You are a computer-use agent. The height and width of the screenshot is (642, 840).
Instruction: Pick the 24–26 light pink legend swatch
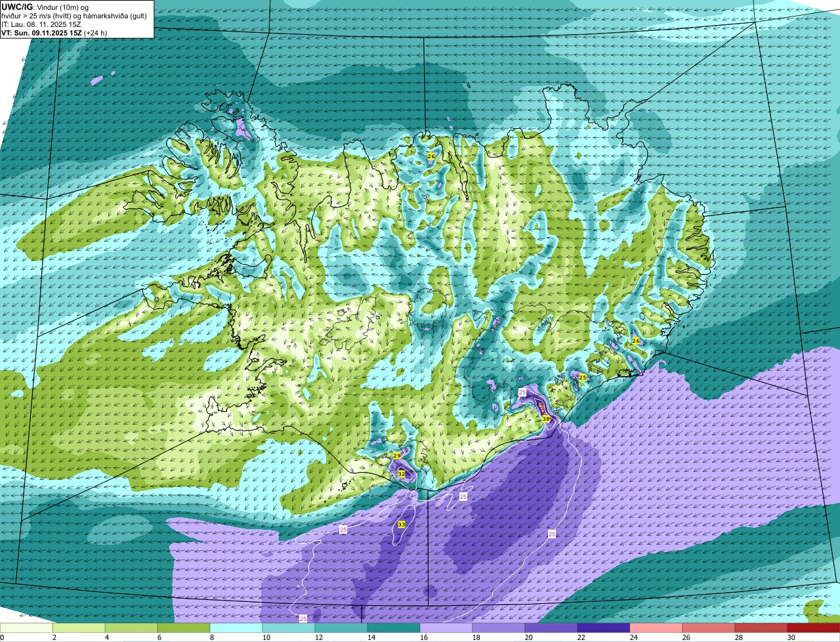pos(656,628)
